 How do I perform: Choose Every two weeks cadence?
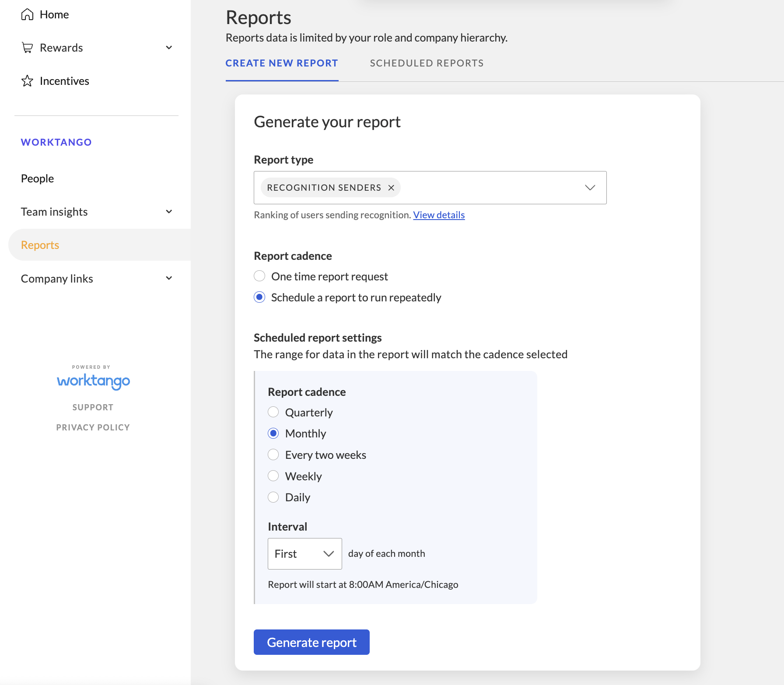(x=273, y=455)
